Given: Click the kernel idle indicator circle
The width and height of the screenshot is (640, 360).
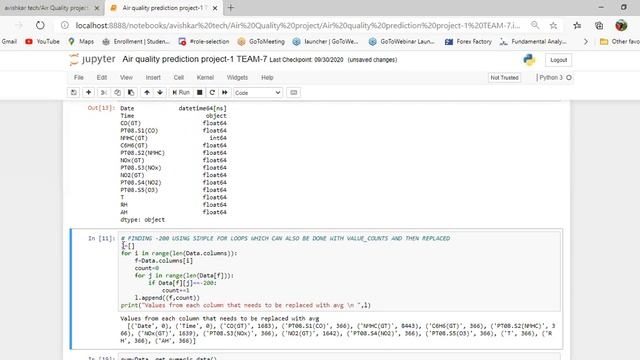Looking at the screenshot, I should click(569, 78).
